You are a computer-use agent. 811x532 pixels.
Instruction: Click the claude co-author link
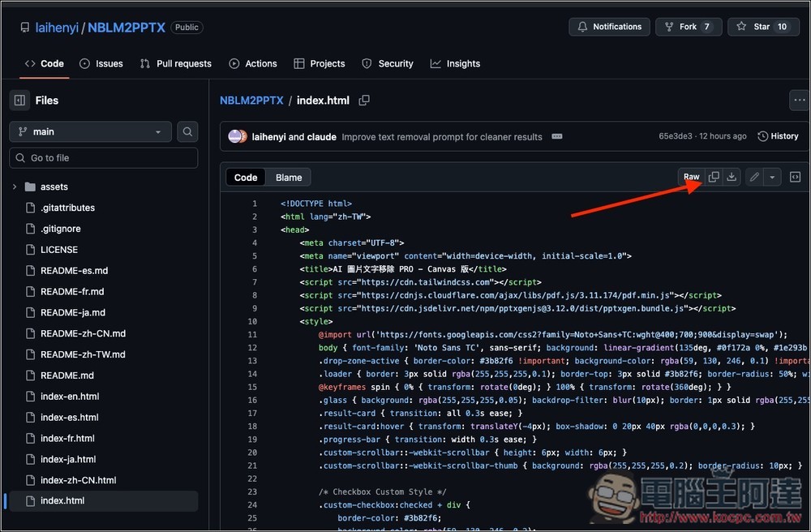pos(321,137)
